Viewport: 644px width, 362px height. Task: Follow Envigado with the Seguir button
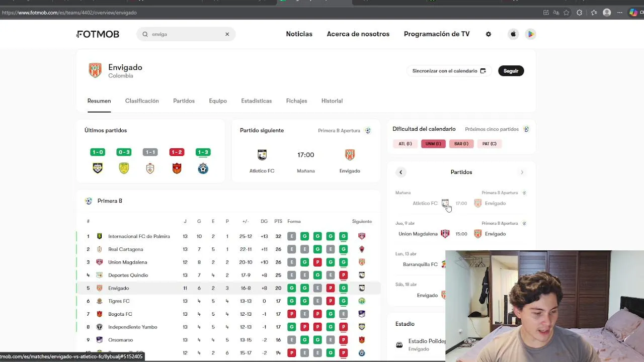pyautogui.click(x=511, y=71)
